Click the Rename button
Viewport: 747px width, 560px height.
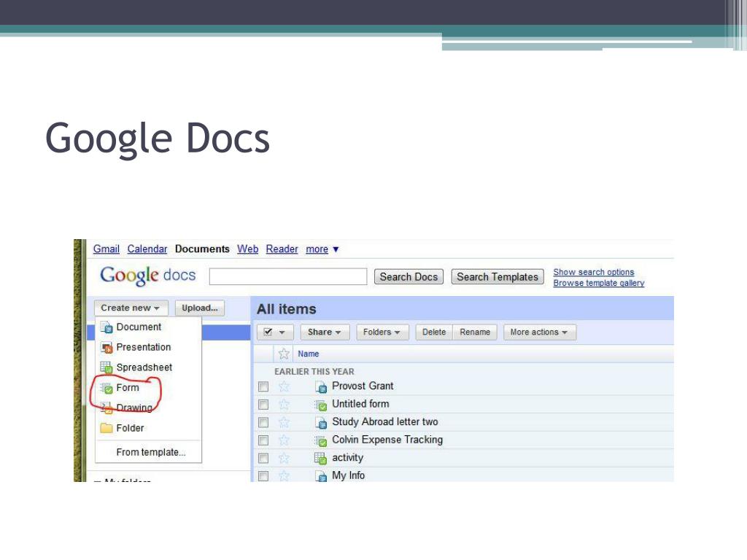tap(475, 332)
